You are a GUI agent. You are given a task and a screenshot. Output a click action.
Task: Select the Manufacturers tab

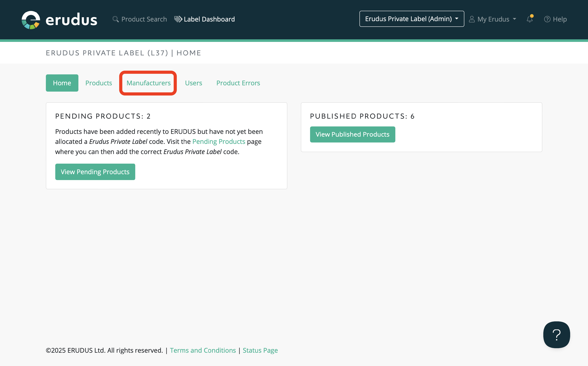click(x=149, y=83)
